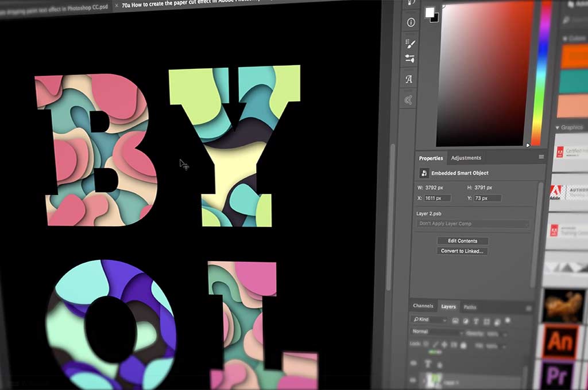Open the Kind filter dropdown in Layers
This screenshot has height=390, width=588.
click(x=430, y=319)
